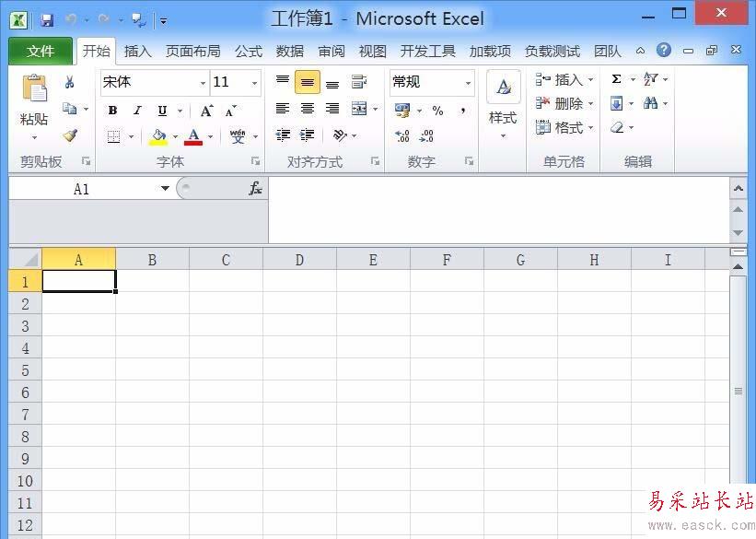Toggle bottom vertical alignment
756x539 pixels.
pos(332,84)
